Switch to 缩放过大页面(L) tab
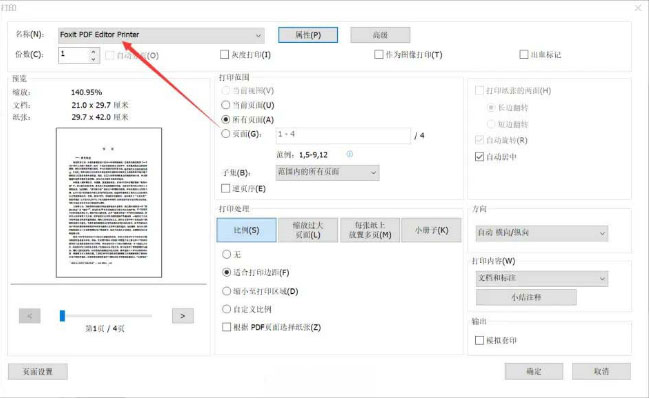Image resolution: width=650 pixels, height=399 pixels. [x=308, y=230]
